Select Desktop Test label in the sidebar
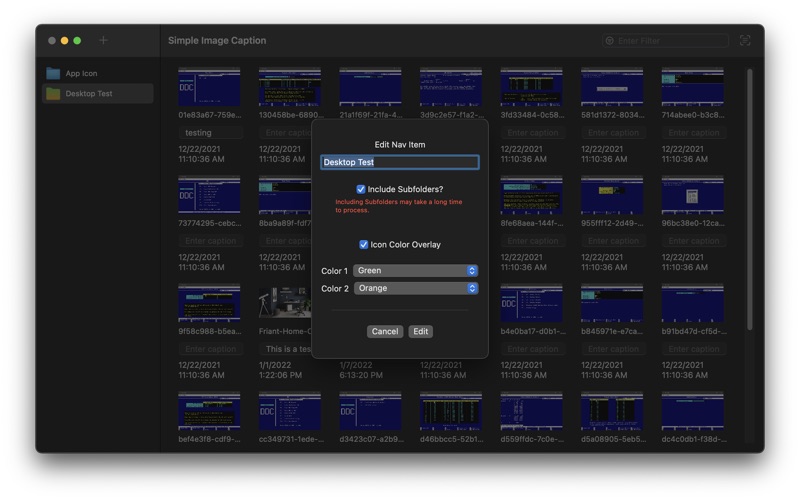 click(89, 94)
